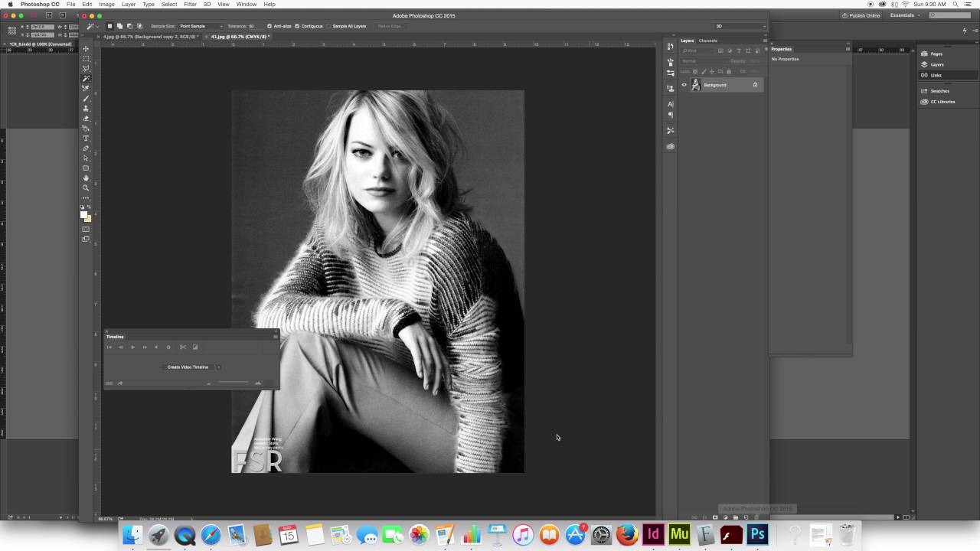Toggle the Anti-alias checkbox
This screenshot has width=980, height=551.
pos(269,26)
